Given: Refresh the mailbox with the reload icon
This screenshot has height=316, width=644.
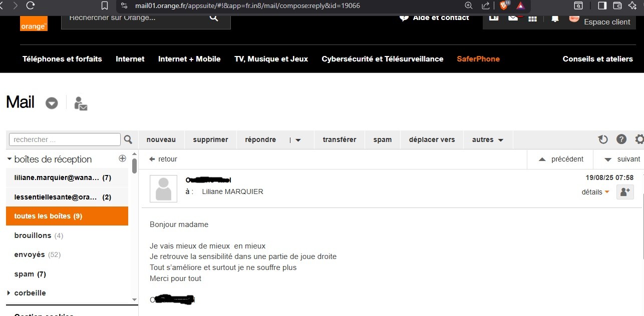Looking at the screenshot, I should click(x=603, y=139).
